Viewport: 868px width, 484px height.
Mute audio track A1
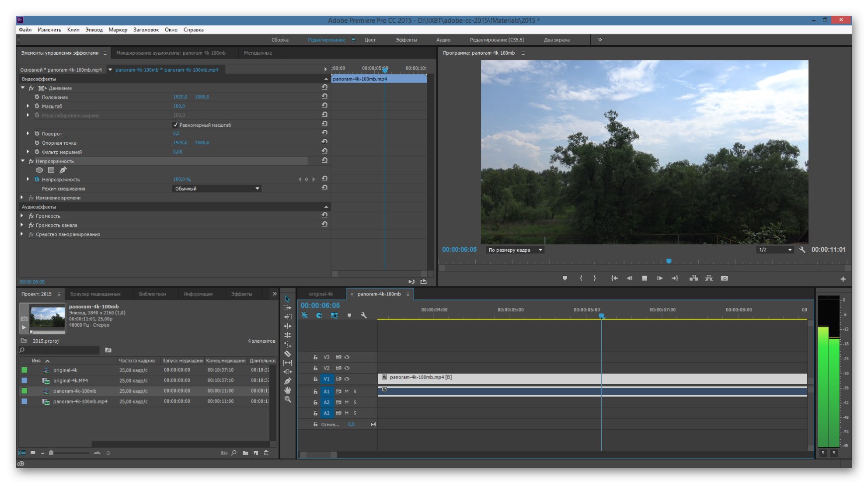tap(347, 391)
